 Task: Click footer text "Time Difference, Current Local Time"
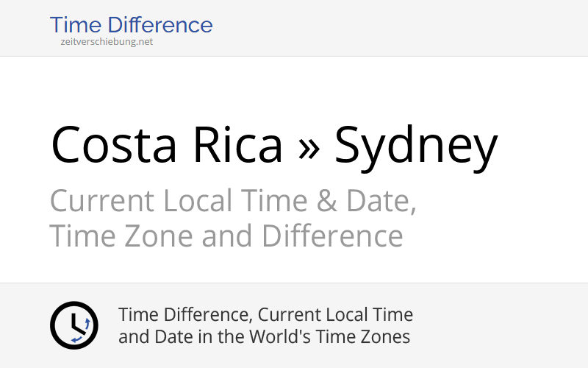pos(265,315)
